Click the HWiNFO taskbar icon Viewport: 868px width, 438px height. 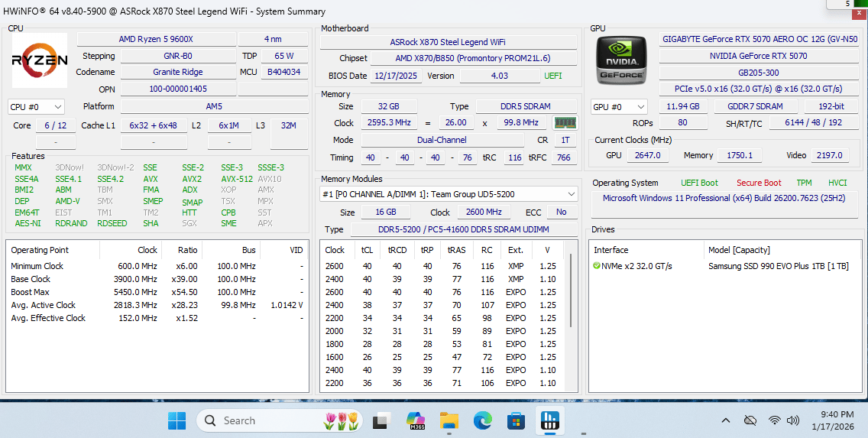[550, 421]
